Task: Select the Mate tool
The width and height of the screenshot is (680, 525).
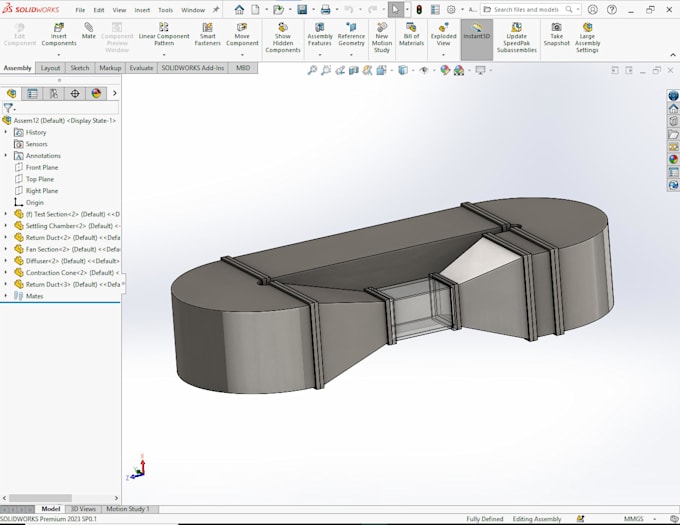Action: click(x=88, y=31)
